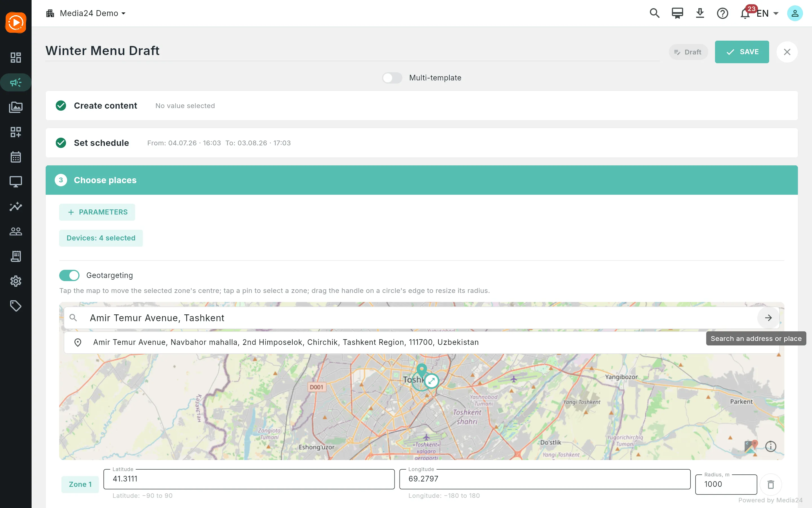Screen dimensions: 812x508
Task: Click the Radius input field
Action: click(726, 484)
